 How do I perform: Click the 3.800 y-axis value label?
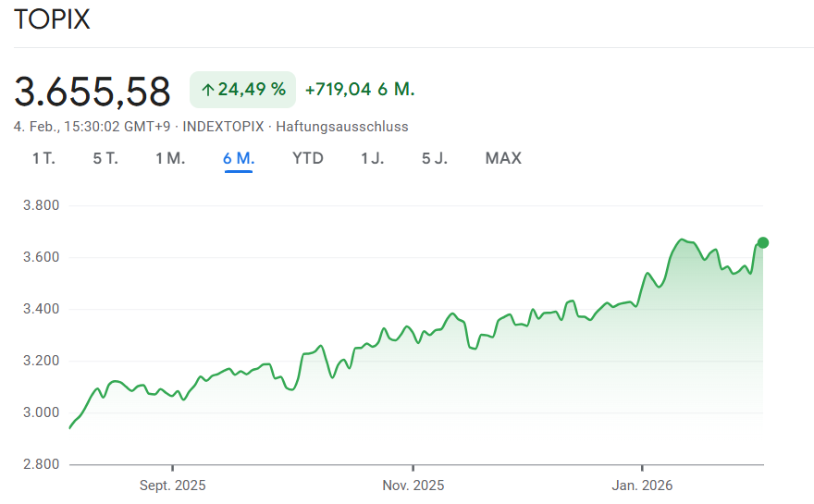click(40, 205)
